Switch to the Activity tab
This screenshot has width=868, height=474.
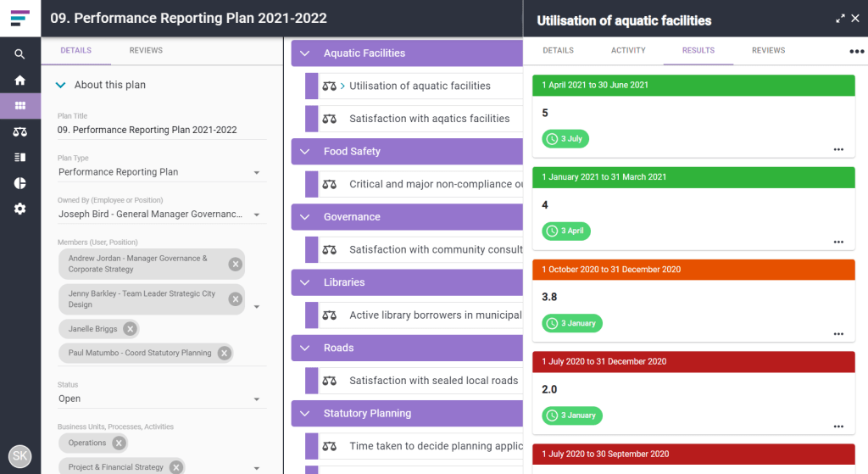pos(628,50)
